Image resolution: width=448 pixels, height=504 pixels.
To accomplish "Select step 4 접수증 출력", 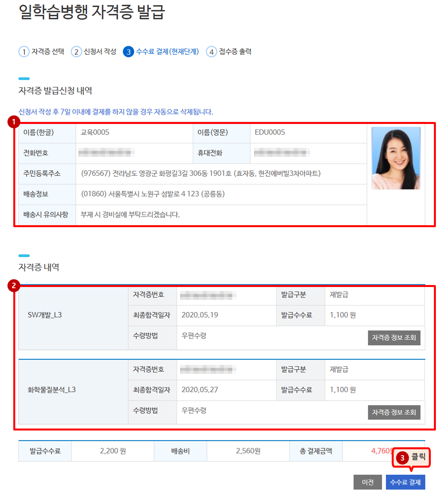I will (229, 52).
